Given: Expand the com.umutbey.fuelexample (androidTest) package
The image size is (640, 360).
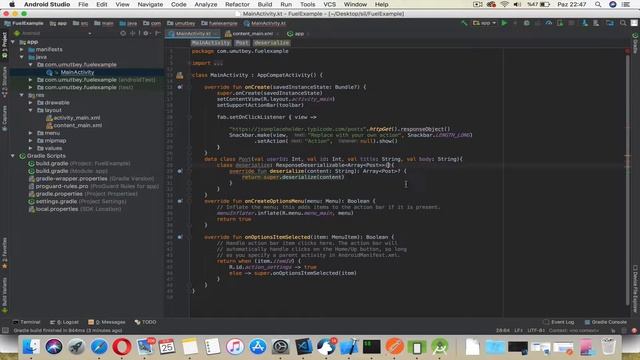Looking at the screenshot, I should tap(31, 80).
